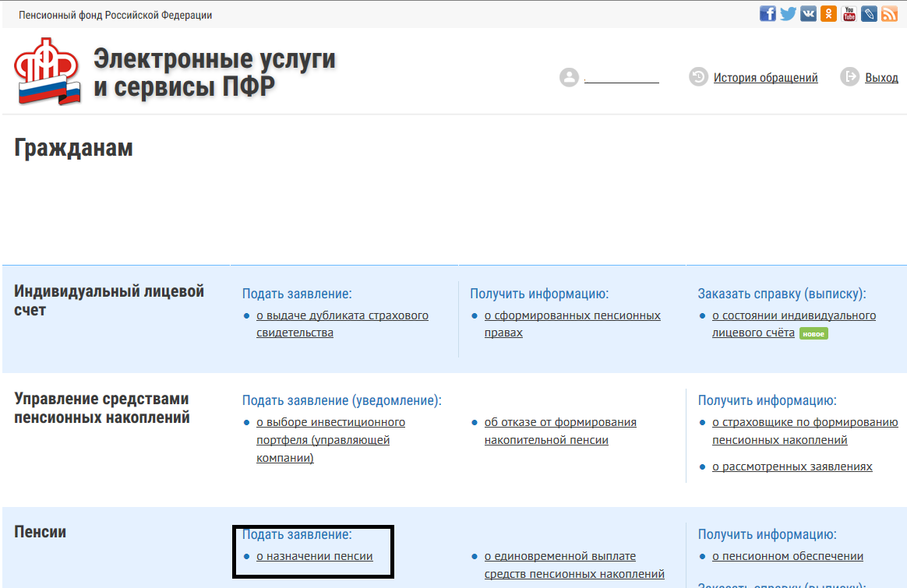The image size is (907, 588).
Task: Open the Facebook page icon
Action: coord(768,14)
